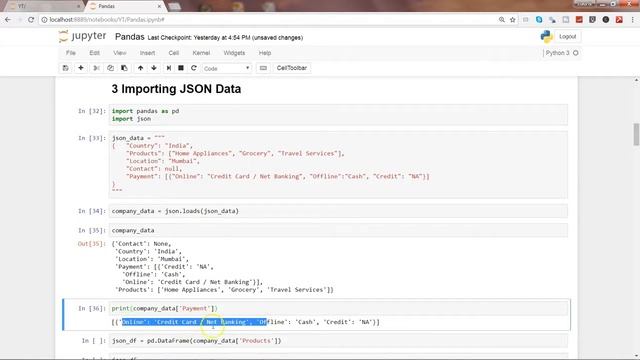Open the Kernel menu
This screenshot has height=360, width=640.
click(x=201, y=53)
